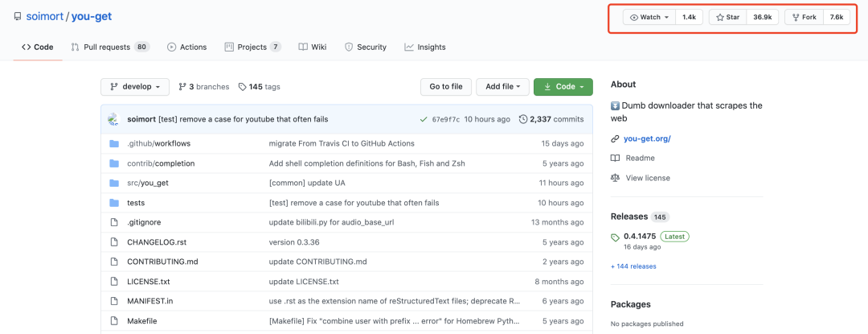Click the folder icon for contrib/completion
The image size is (868, 334).
click(x=114, y=163)
